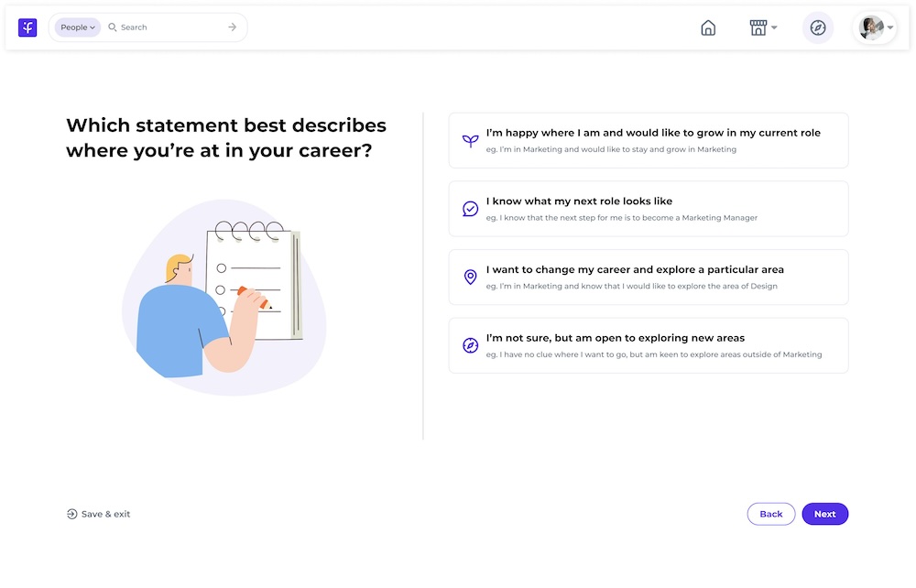Open the People search category dropdown

tap(76, 27)
